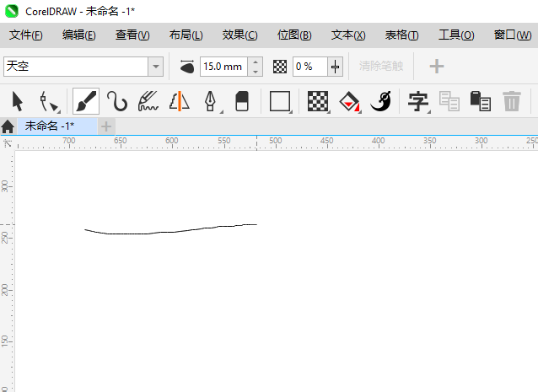Select the checkerboard transparency tool
The height and width of the screenshot is (392, 538).
tap(318, 101)
